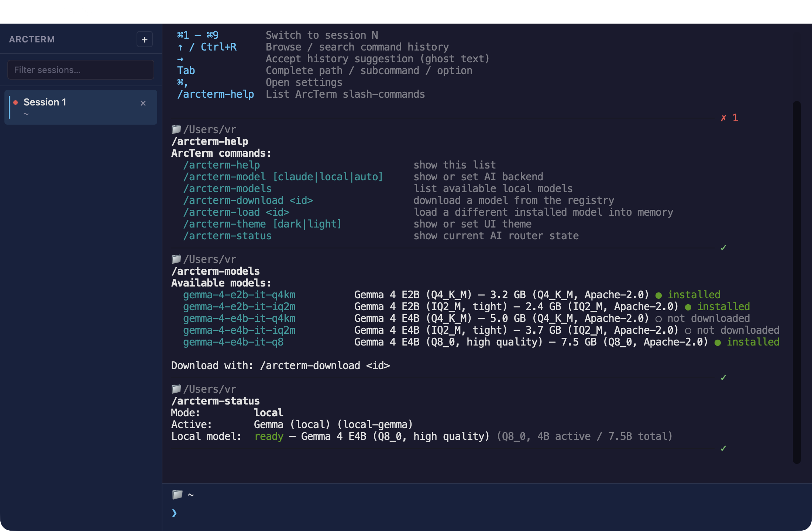
Task: Click the ↑ / Ctrl+R shortcut text
Action: point(207,47)
